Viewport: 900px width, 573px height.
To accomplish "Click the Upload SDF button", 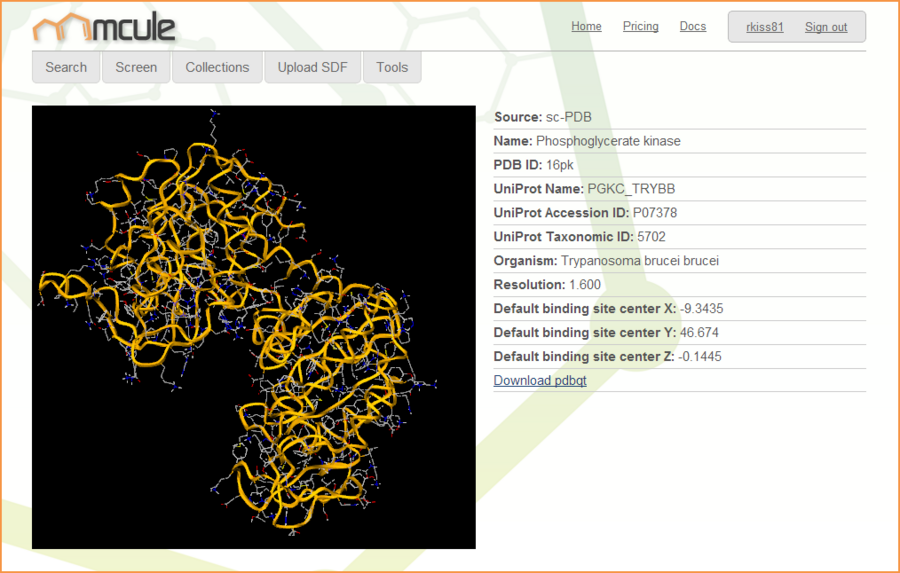I will tap(312, 67).
